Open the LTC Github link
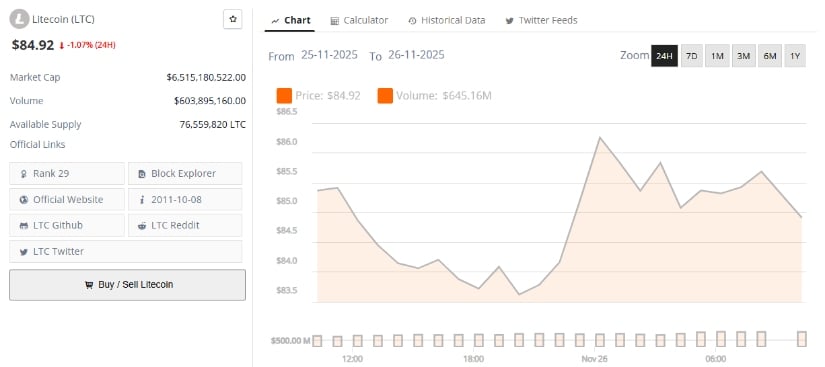Image resolution: width=825 pixels, height=367 pixels. point(67,225)
